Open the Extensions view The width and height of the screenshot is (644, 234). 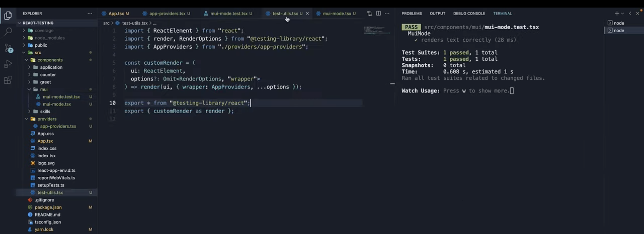coord(8,80)
